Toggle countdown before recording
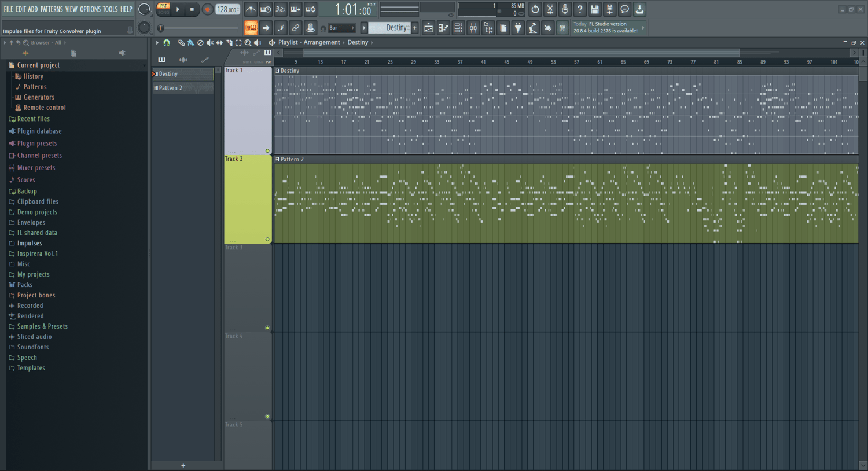 tap(281, 9)
